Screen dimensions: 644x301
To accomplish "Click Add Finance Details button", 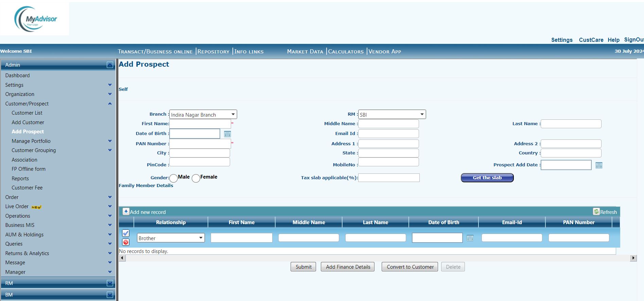I will coord(348,267).
